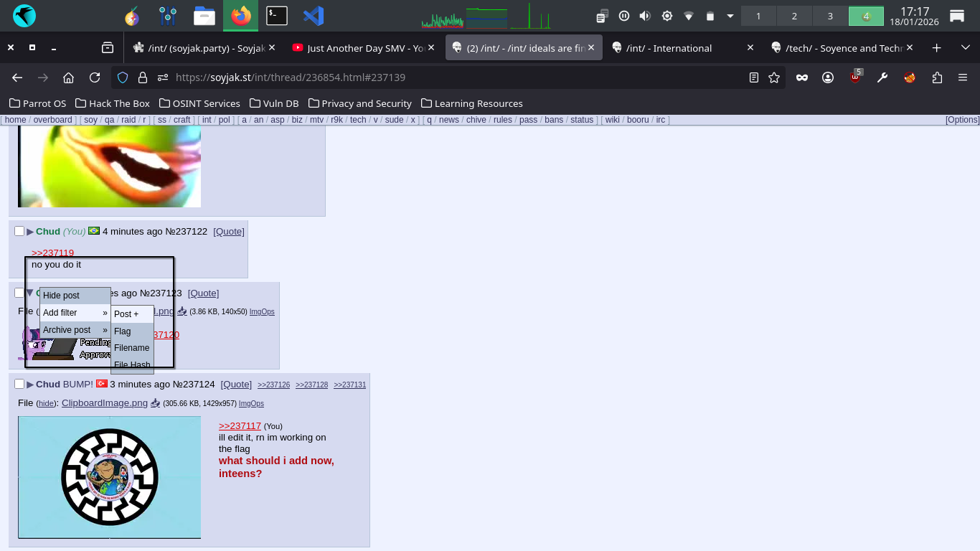Jump to backlink >>237126
The height and width of the screenshot is (551, 980).
click(x=273, y=385)
